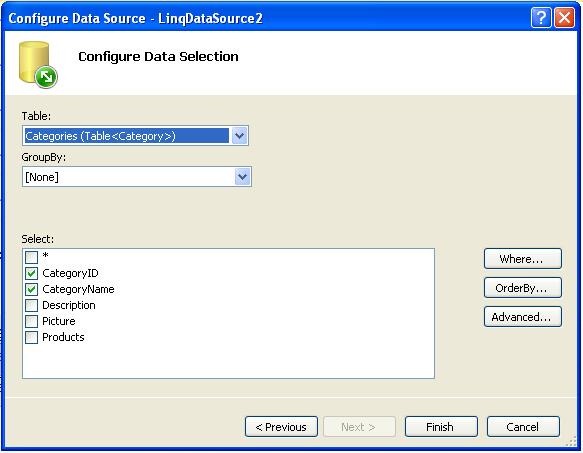Go back with the Previous button

tap(281, 427)
